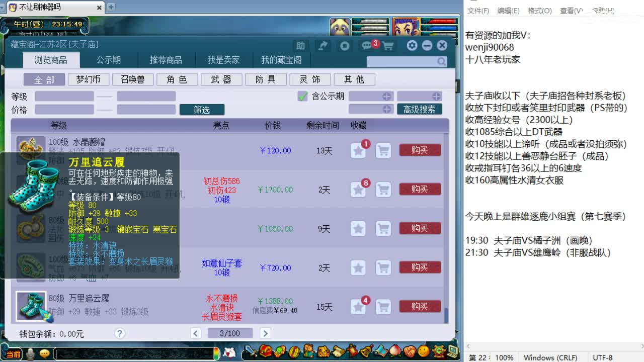Add 水晶夔帽 ¥120.00 item to cart
Image resolution: width=644 pixels, height=362 pixels.
(x=383, y=150)
